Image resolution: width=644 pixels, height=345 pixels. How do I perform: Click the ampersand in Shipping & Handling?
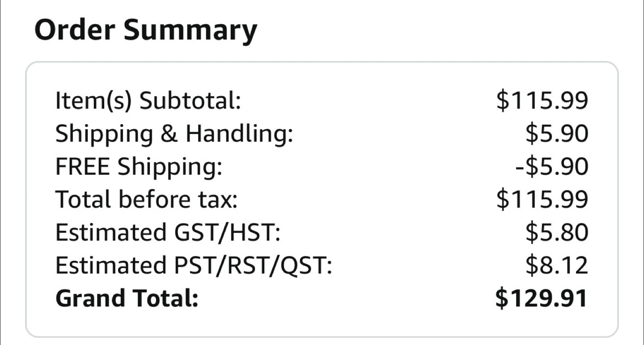169,134
